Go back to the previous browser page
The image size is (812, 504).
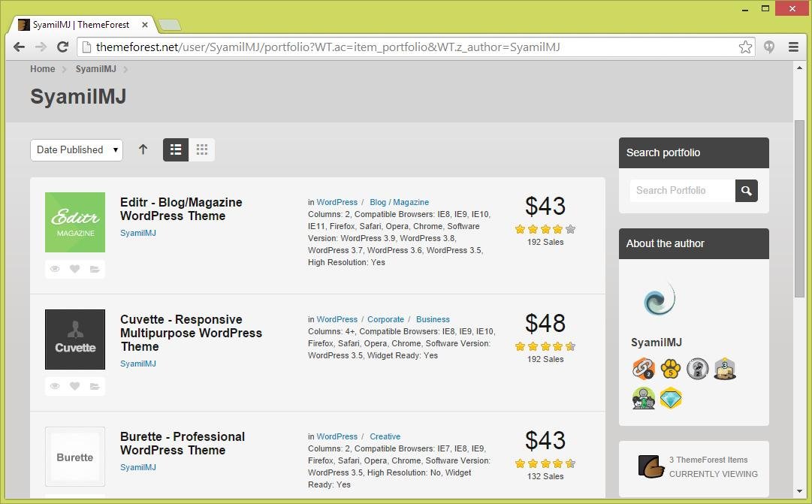click(x=20, y=47)
